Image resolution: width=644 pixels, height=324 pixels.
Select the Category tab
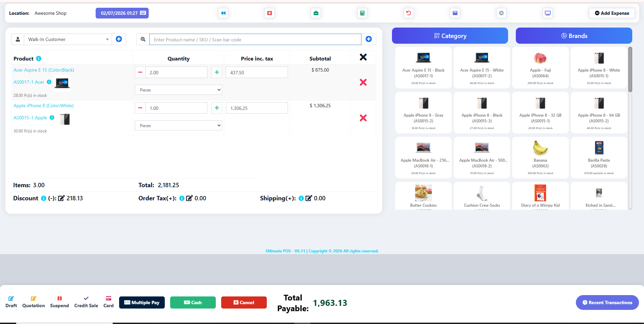450,36
